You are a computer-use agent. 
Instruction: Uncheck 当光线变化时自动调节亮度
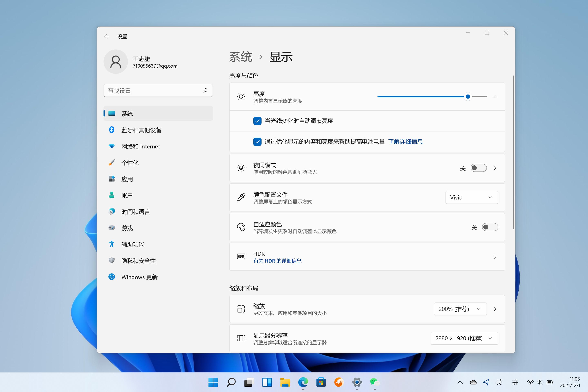click(x=257, y=121)
